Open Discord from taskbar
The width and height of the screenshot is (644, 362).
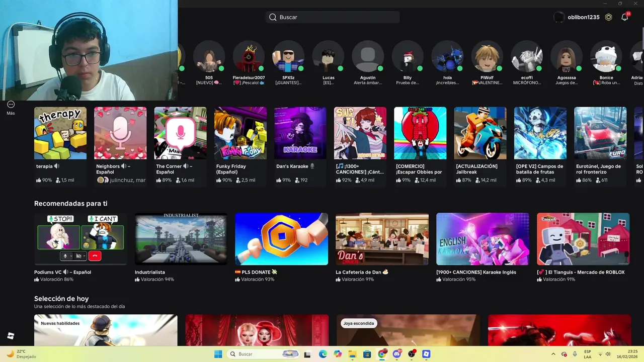tap(397, 354)
